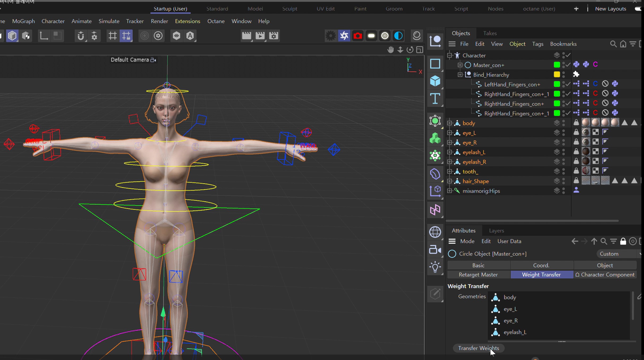Viewport: 644px width, 360px height.
Task: Click the Transfer Weights button
Action: [x=479, y=348]
